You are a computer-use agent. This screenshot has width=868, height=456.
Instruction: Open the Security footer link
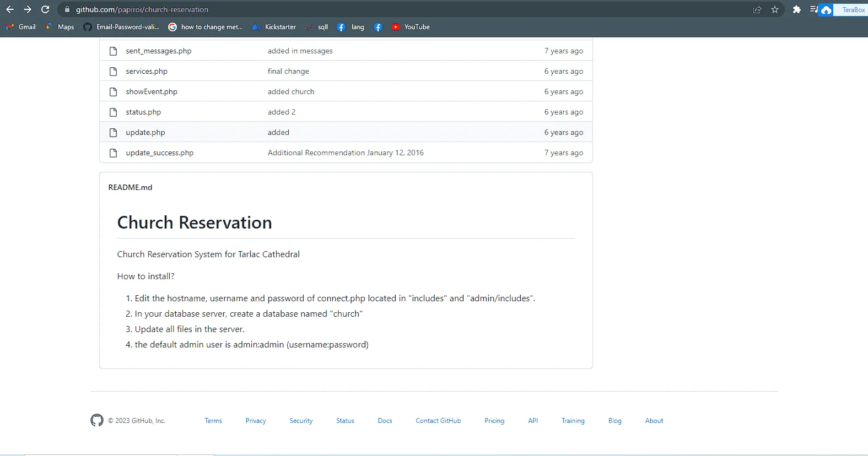pyautogui.click(x=301, y=420)
